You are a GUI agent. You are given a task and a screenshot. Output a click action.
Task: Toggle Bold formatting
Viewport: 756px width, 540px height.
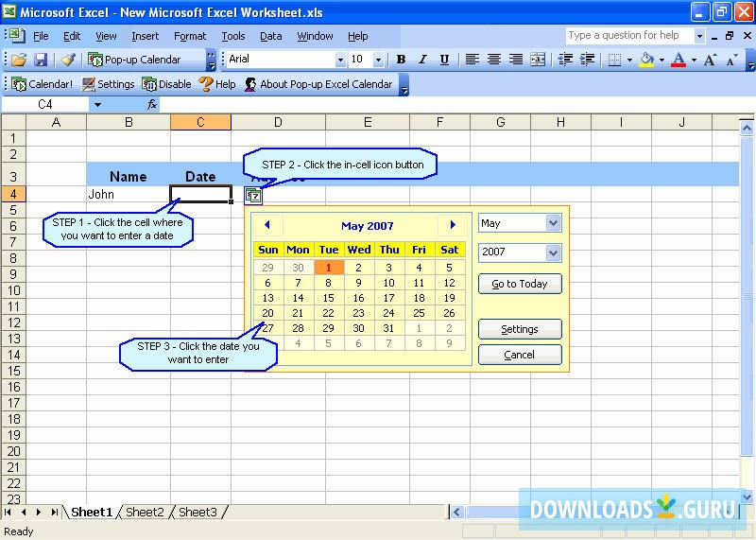coord(401,60)
